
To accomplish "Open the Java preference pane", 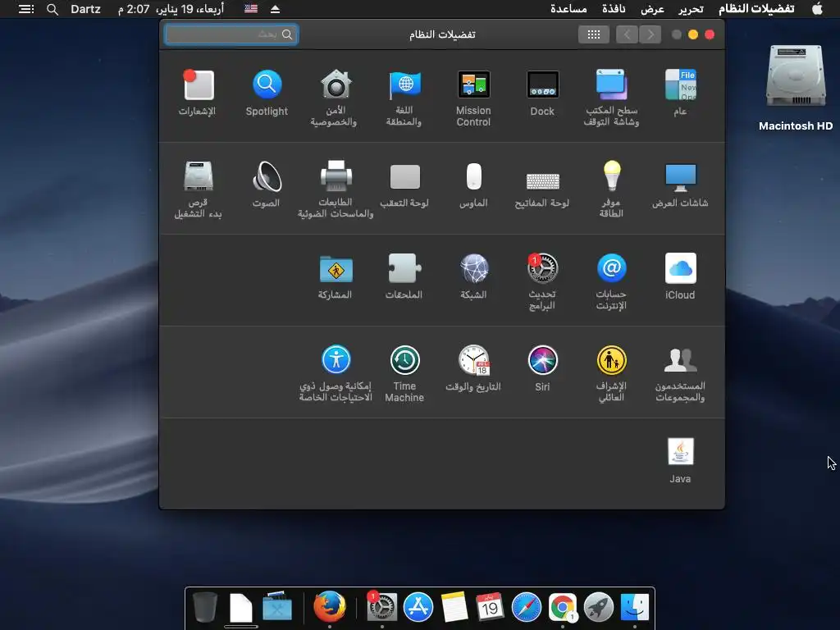I will (680, 460).
